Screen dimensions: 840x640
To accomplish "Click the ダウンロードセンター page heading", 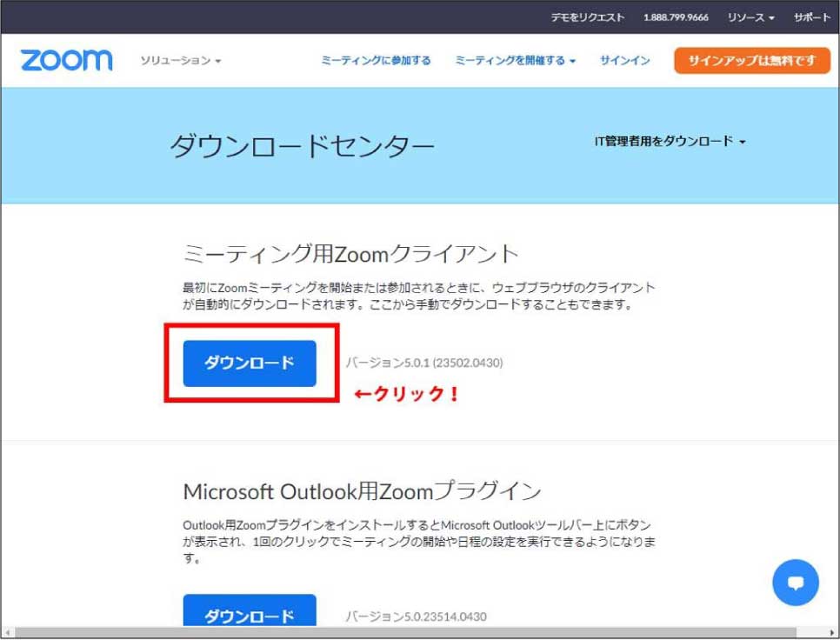I will (x=302, y=147).
